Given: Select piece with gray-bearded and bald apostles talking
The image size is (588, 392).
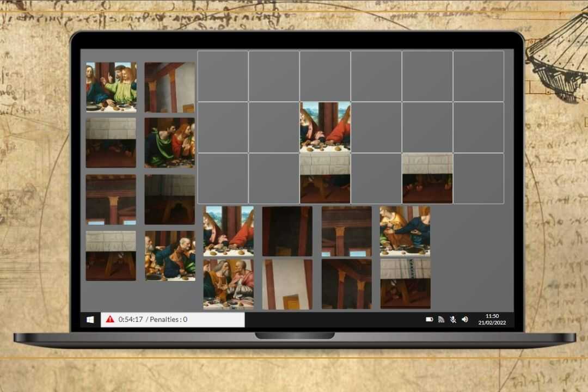Looking at the screenshot, I should pyautogui.click(x=228, y=284).
